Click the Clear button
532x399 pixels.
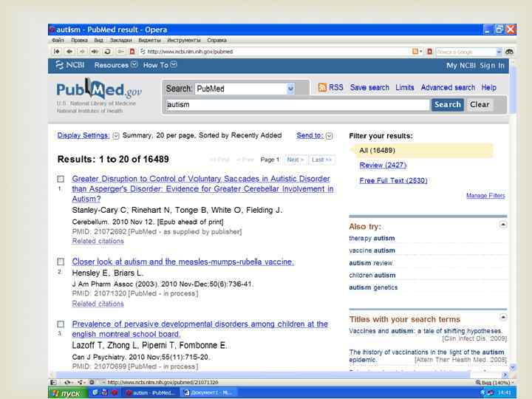click(x=480, y=104)
